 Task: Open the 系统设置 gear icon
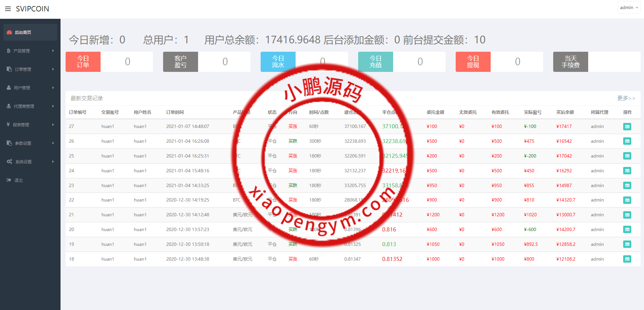(9, 161)
